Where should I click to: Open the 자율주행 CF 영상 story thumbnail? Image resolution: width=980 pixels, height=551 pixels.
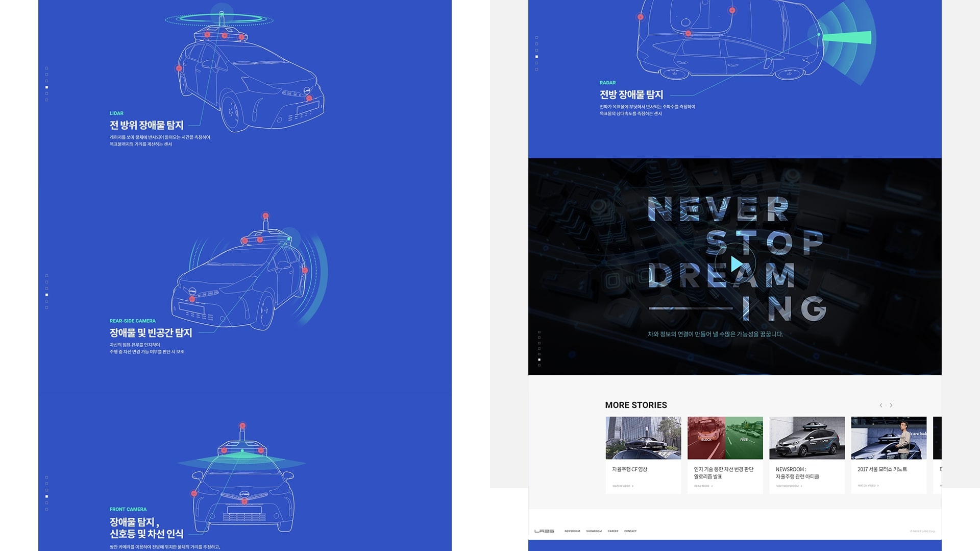(643, 438)
